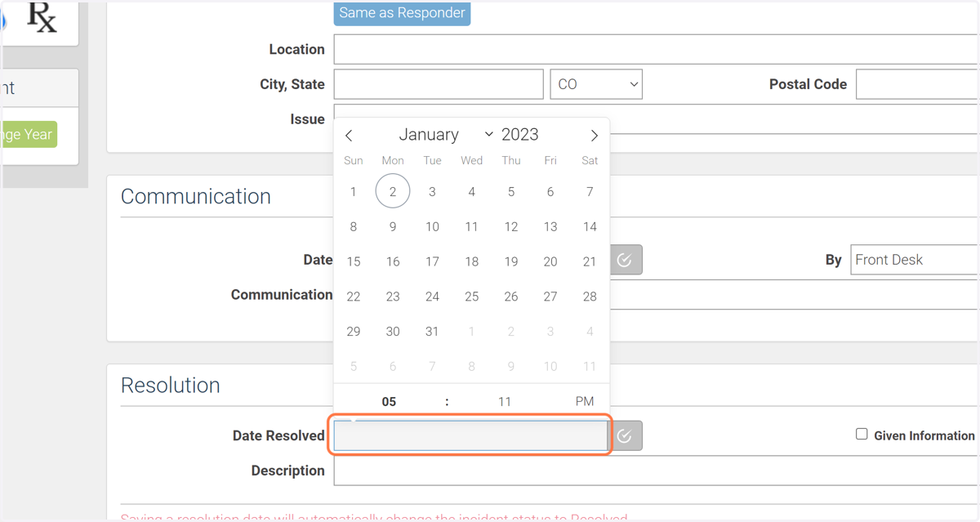Click the set-current-time icon beside Communication Date
Screen dimensions: 980x522
pyautogui.click(x=626, y=260)
